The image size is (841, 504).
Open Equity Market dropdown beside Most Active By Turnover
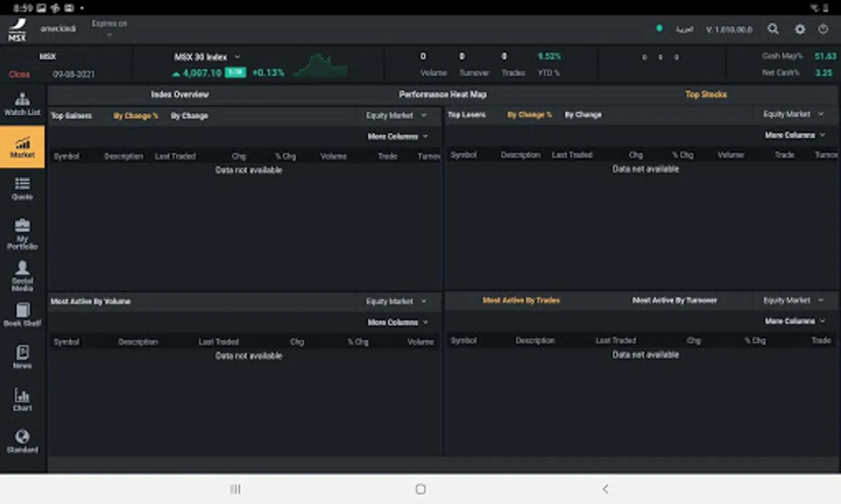point(793,300)
